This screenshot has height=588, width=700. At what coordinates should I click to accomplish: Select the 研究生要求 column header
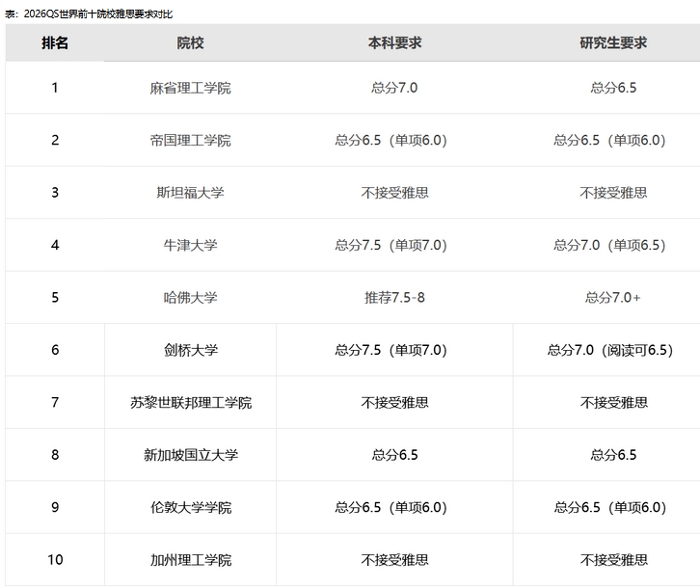(613, 42)
